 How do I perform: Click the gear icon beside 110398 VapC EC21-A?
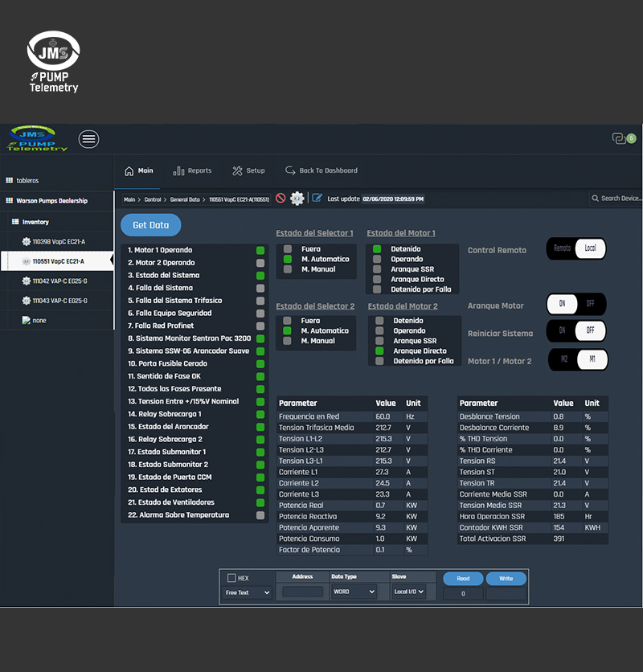(x=26, y=241)
